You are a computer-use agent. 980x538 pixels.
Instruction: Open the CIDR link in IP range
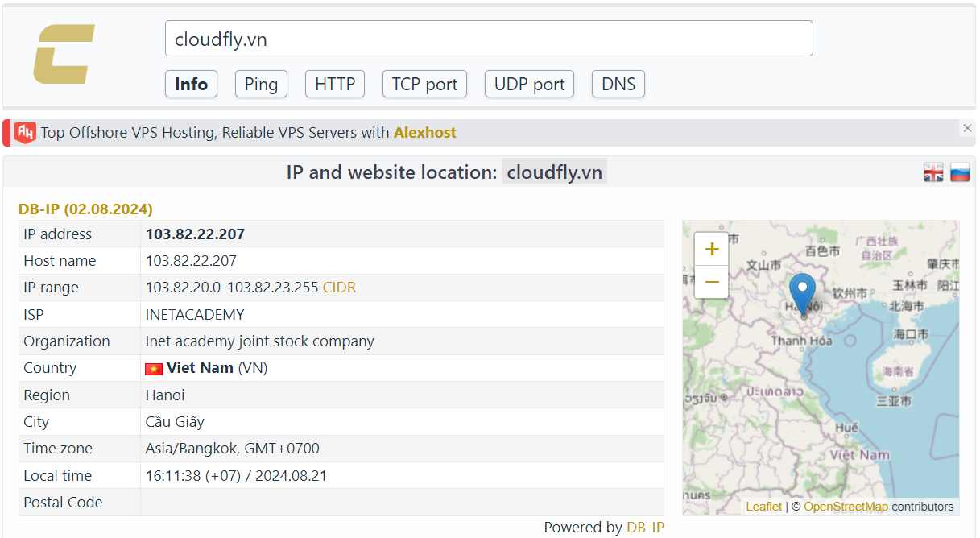click(x=339, y=288)
